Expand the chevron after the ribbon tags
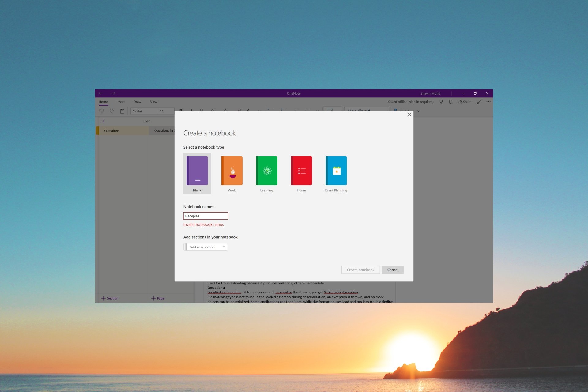The image size is (588, 392). (418, 111)
